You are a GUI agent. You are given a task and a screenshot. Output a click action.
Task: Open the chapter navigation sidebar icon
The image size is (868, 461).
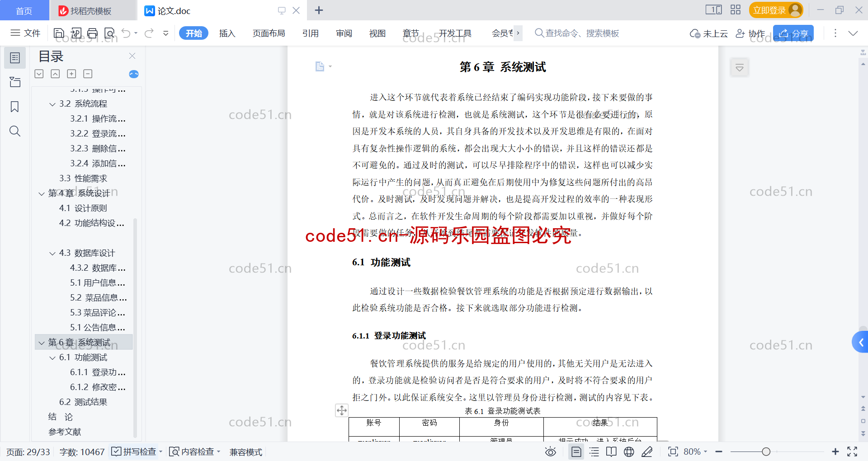tap(15, 82)
